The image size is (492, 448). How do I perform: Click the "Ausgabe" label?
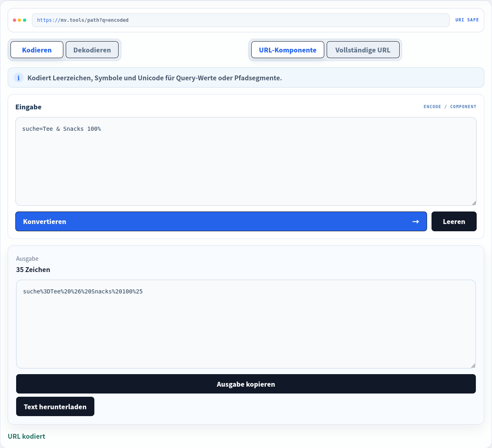point(27,259)
